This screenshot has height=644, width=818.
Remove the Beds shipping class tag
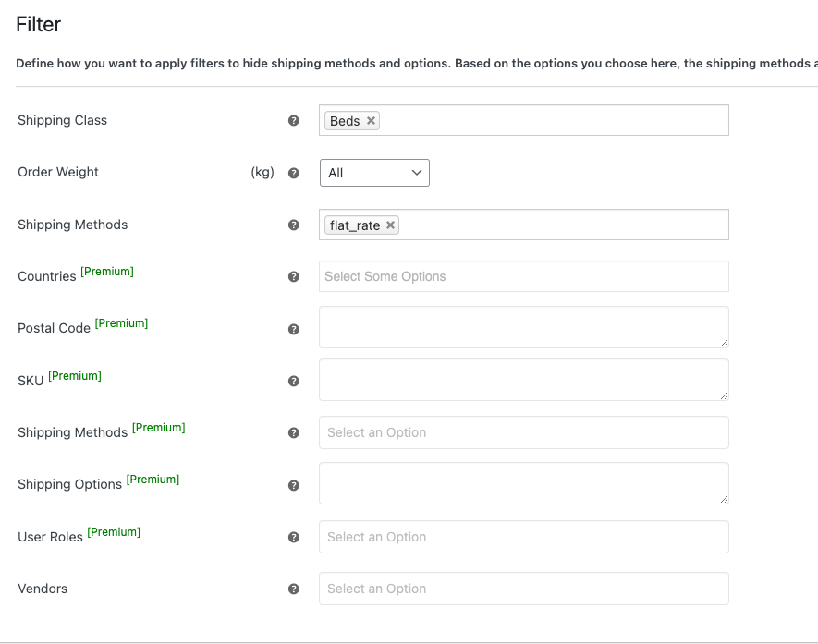click(371, 120)
